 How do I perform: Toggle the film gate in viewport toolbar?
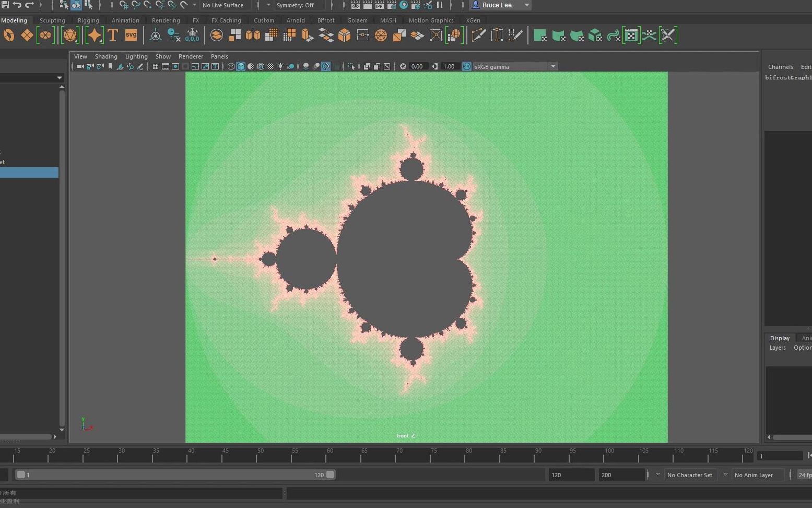click(166, 66)
